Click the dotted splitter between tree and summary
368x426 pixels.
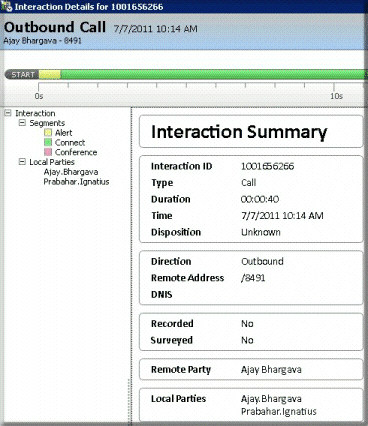point(131,266)
